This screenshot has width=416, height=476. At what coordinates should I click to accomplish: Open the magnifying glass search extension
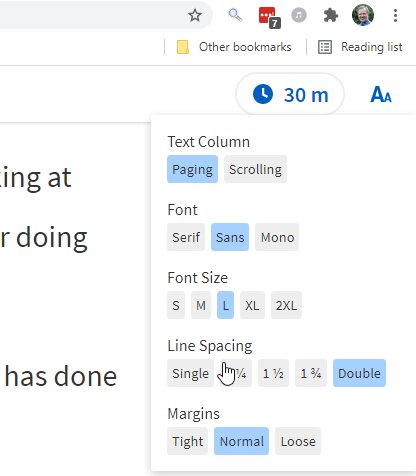click(235, 15)
